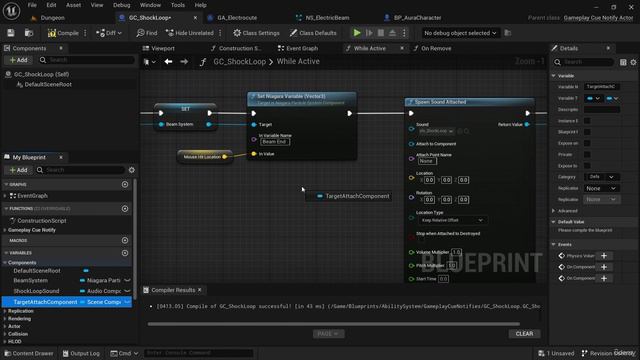
Task: Add a new macro with plus icon
Action: click(125, 240)
